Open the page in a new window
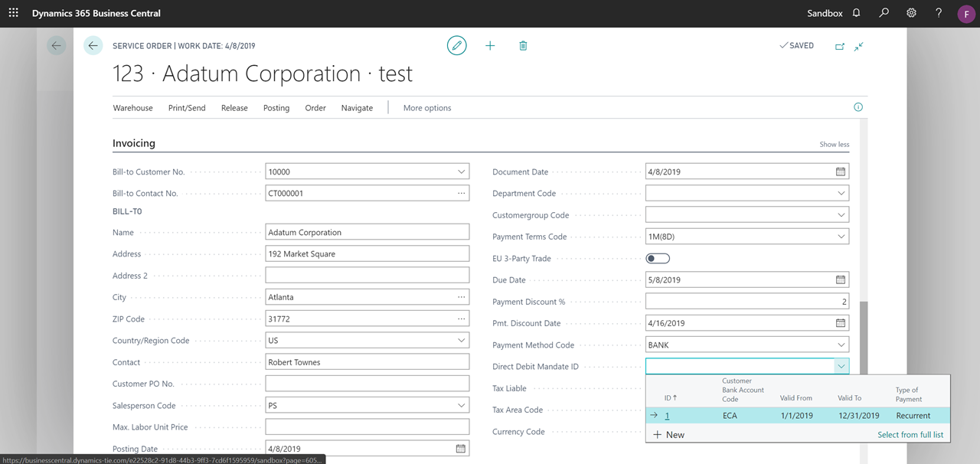Viewport: 980px width, 464px height. pos(839,46)
